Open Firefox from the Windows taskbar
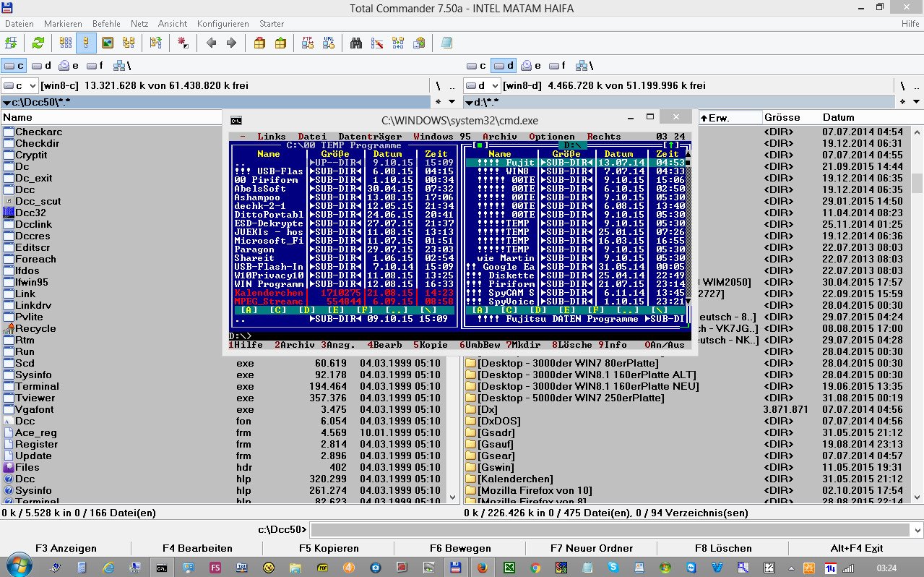The image size is (924, 577). pos(483,568)
